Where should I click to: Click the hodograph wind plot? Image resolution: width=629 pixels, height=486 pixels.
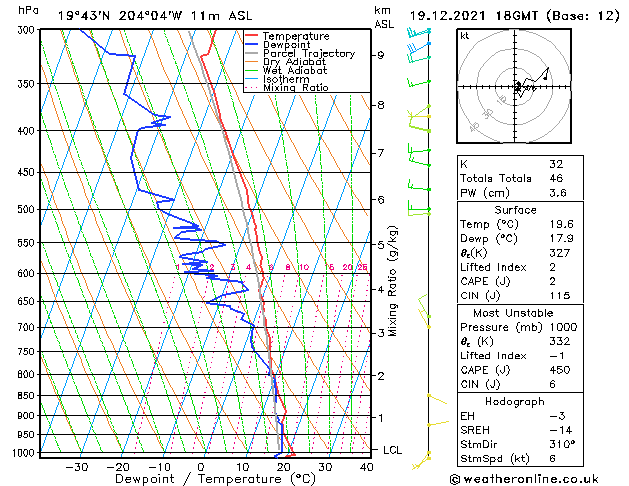pos(514,86)
